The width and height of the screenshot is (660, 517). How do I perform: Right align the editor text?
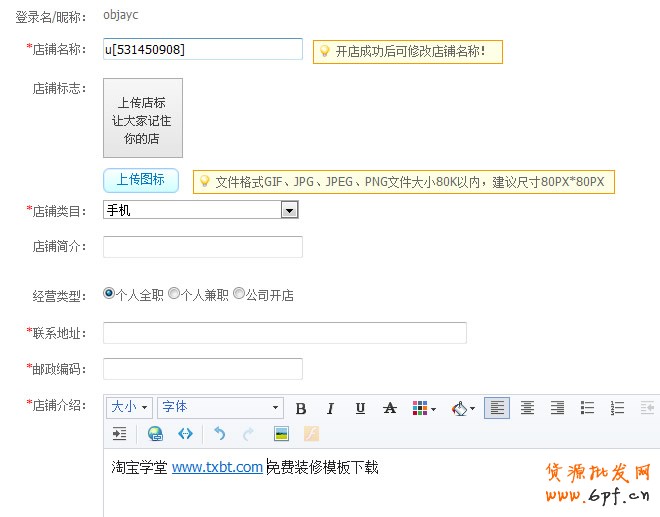(x=557, y=408)
